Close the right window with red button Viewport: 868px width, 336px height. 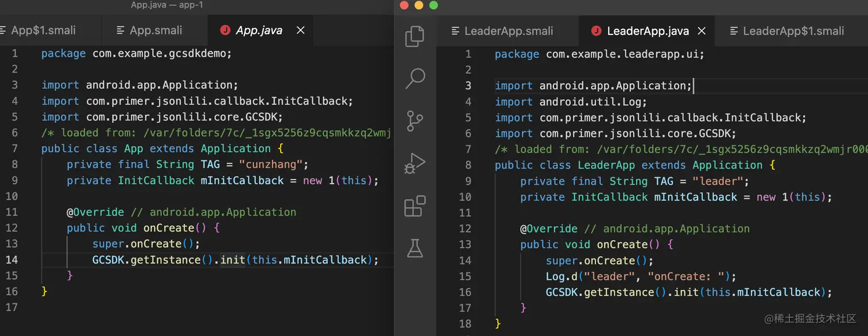coord(404,5)
